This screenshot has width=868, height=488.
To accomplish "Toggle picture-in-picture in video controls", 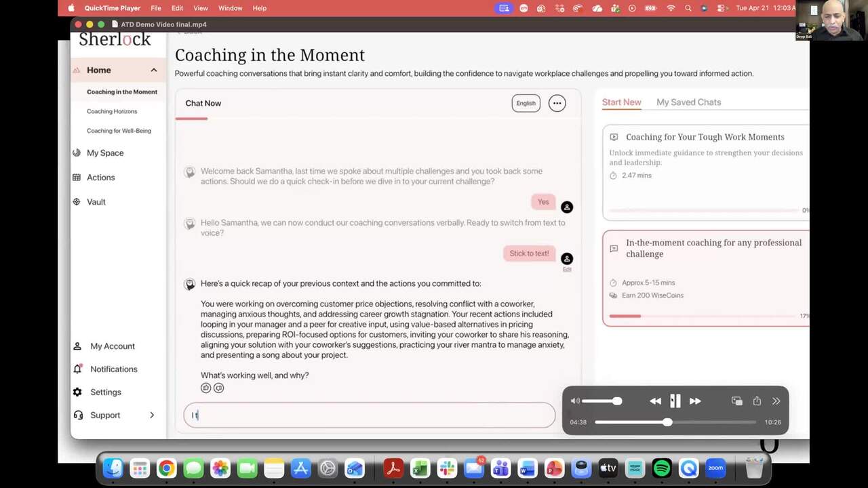I will tap(736, 401).
